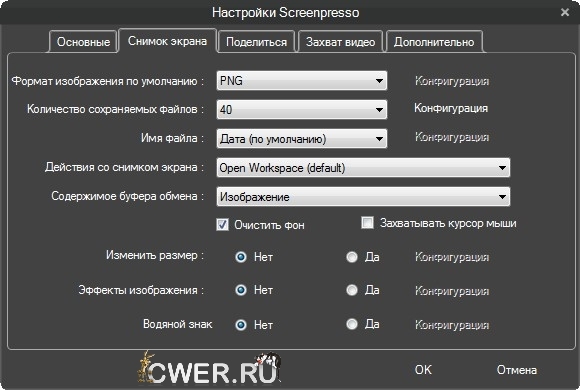
Task: Select Да for Изменить размер
Action: tap(352, 257)
